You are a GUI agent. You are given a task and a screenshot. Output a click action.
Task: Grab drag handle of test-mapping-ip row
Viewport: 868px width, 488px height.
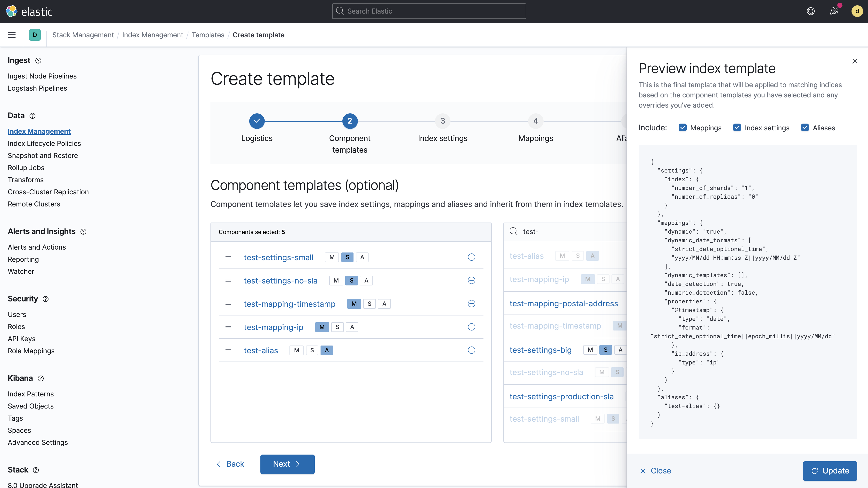[x=228, y=327]
